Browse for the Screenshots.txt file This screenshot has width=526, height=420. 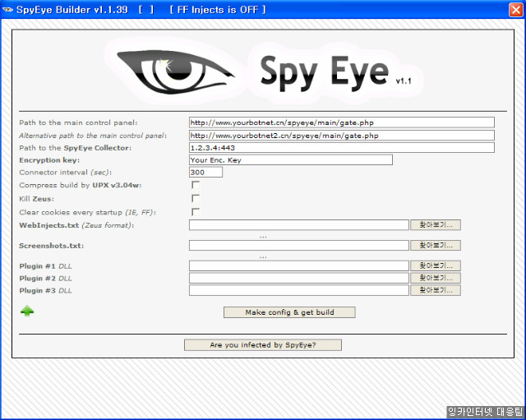click(x=436, y=245)
